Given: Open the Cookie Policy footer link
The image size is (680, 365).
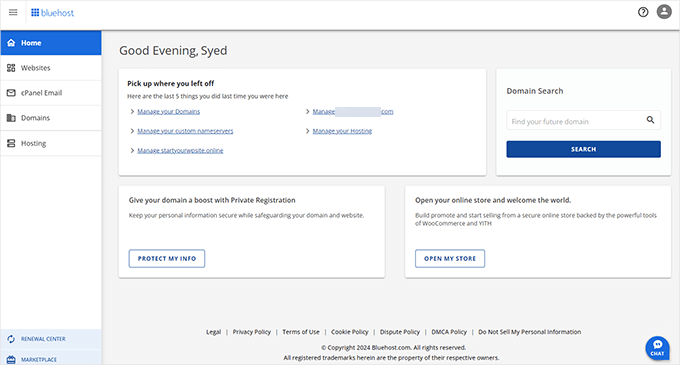Looking at the screenshot, I should point(350,332).
